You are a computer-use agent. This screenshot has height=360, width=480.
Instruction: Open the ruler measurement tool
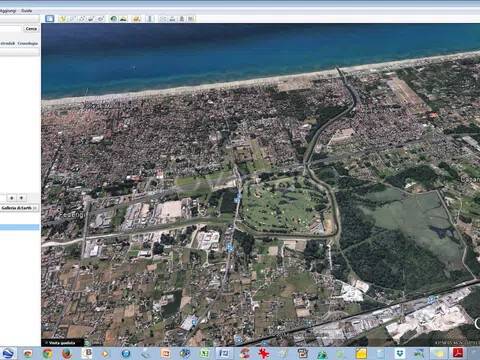pyautogui.click(x=150, y=19)
